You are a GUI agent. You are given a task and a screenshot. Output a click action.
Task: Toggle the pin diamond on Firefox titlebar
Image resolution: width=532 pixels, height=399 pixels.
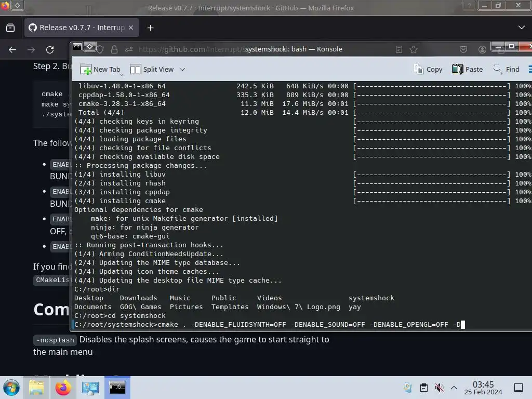[17, 5]
